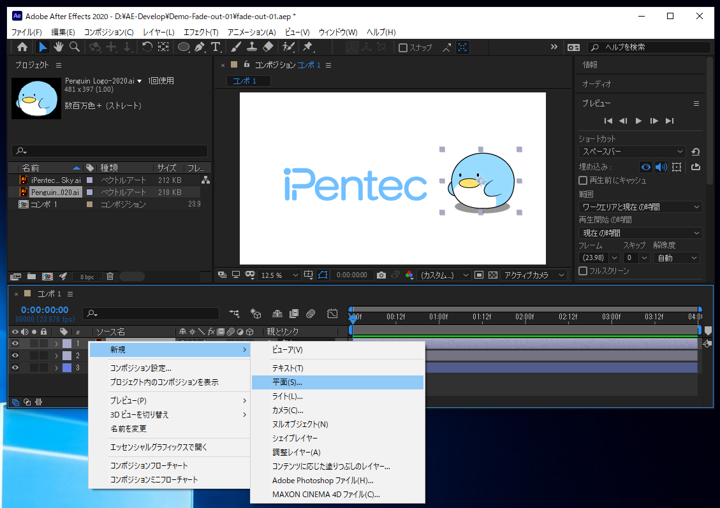
Task: Toggle overlays icon in Preview panel
Action: (x=676, y=167)
